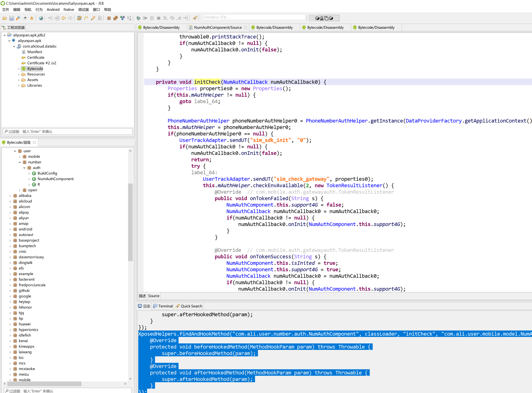Click the Open file folder icon
532x393 pixels.
pos(5,18)
